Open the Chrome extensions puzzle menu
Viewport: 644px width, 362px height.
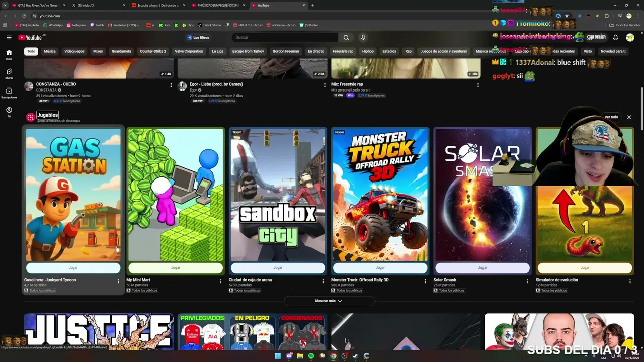coord(606,16)
